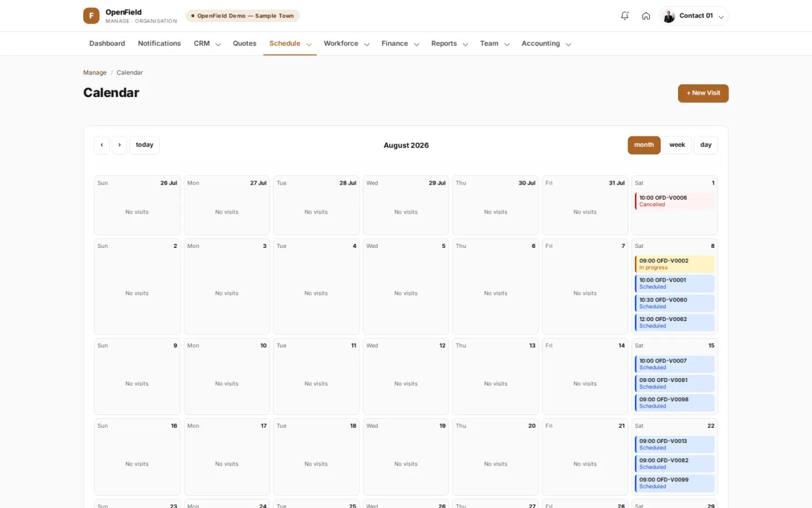
Task: Go to previous month with left arrow
Action: point(101,145)
